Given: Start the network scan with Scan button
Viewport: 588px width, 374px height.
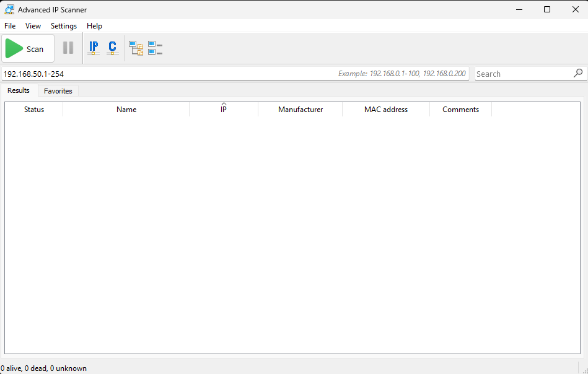Looking at the screenshot, I should click(28, 48).
